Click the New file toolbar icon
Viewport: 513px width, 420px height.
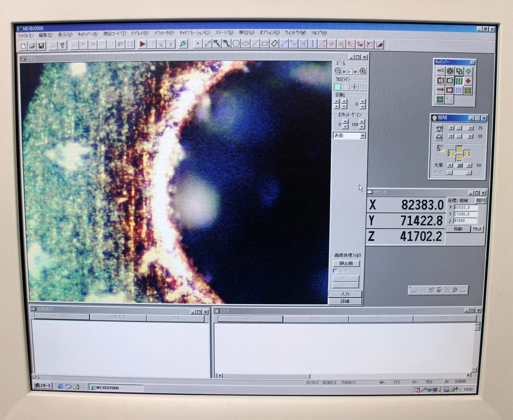coord(23,46)
